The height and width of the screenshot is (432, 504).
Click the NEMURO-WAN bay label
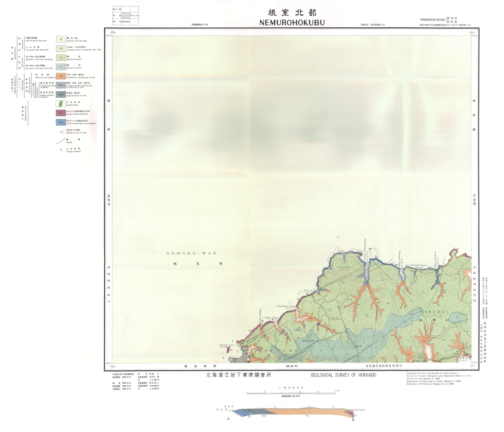tap(191, 253)
